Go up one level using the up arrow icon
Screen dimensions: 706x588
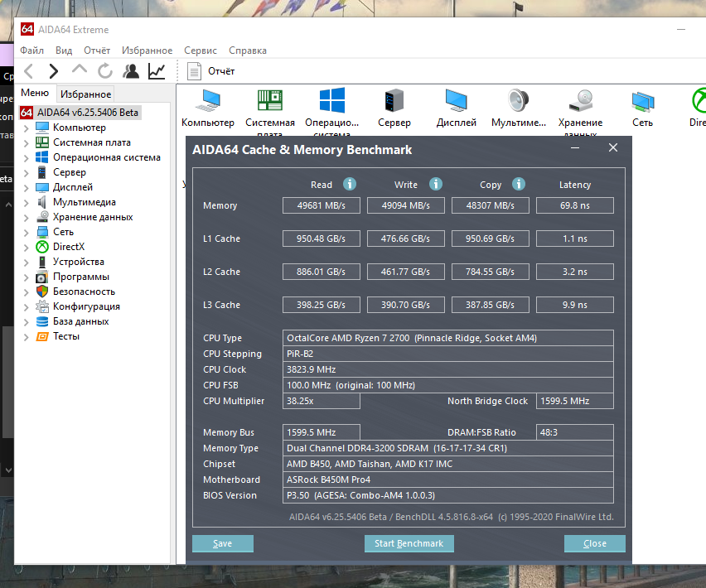80,70
